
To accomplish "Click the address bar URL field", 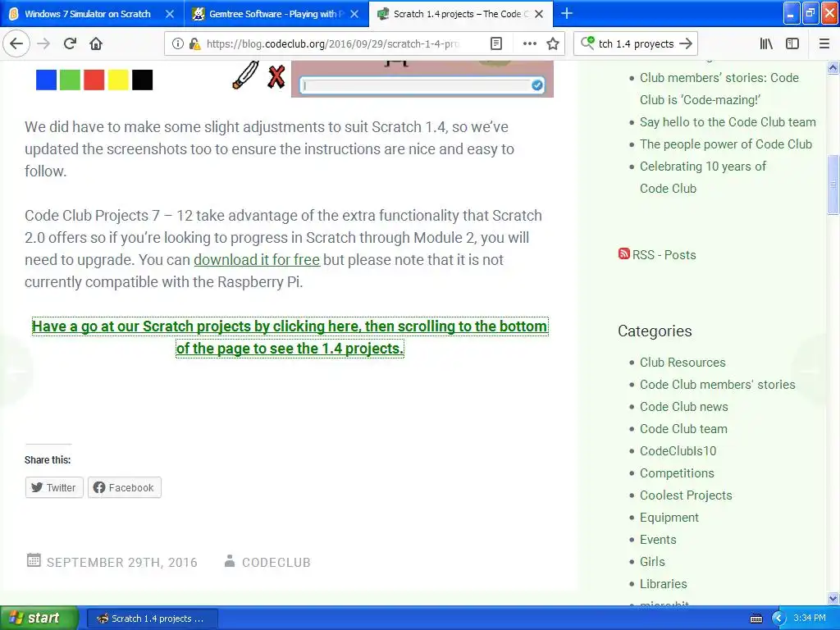I will click(x=332, y=43).
